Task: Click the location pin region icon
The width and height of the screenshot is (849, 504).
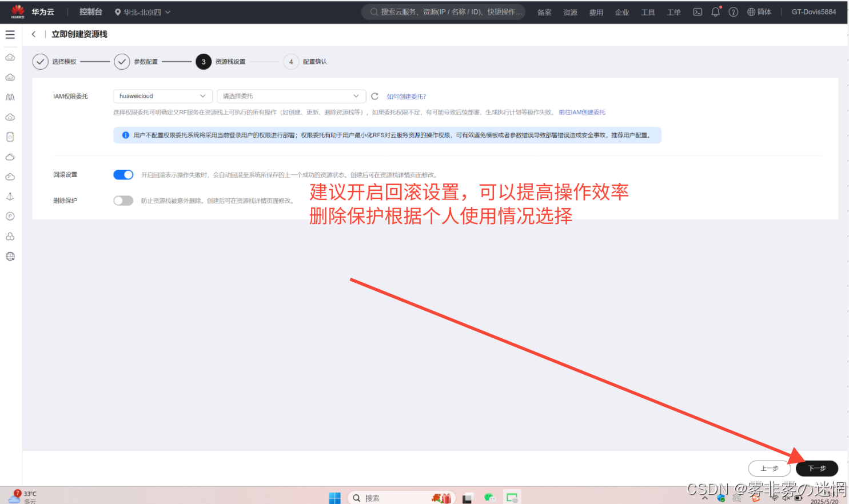Action: tap(118, 12)
